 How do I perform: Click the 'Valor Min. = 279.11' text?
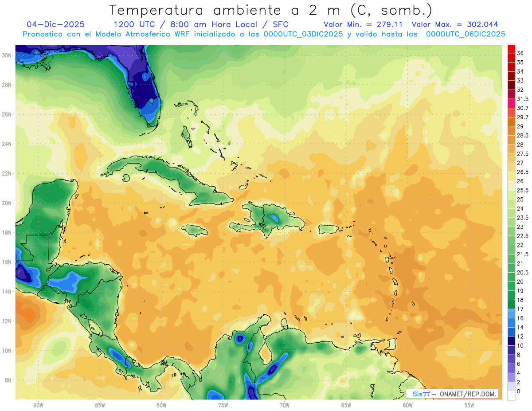[363, 24]
